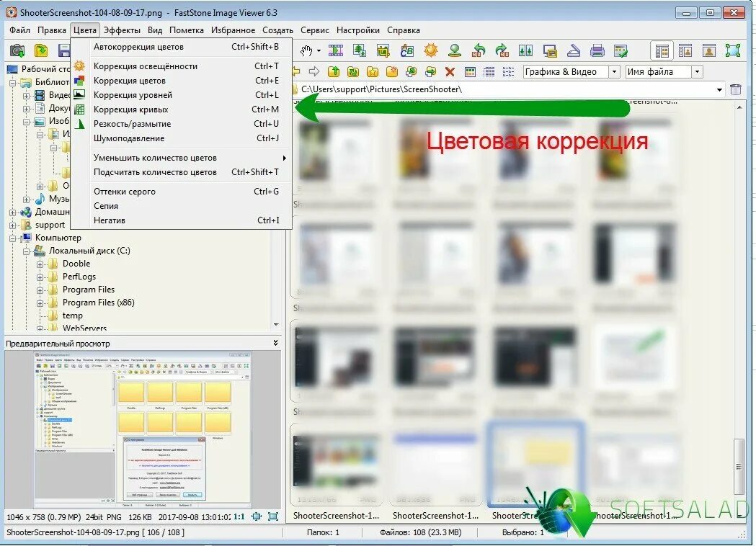Rotate left with the green 90 arrow
Screen dimensions: 756x546
pos(479,50)
